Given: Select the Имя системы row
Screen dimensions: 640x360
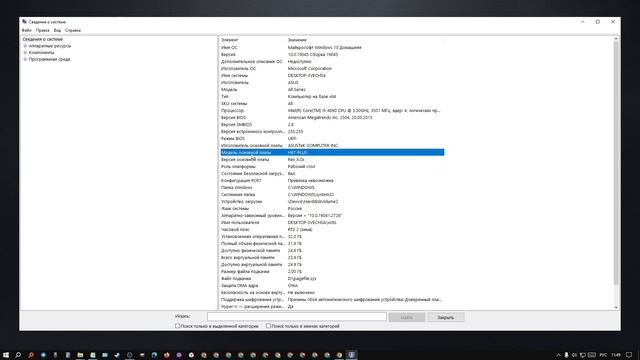Looking at the screenshot, I should click(332, 76).
